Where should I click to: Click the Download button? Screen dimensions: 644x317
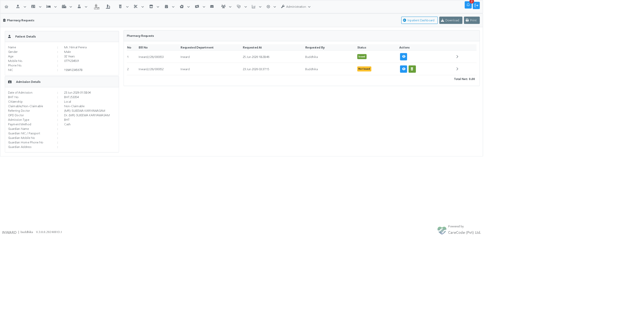coord(451,20)
